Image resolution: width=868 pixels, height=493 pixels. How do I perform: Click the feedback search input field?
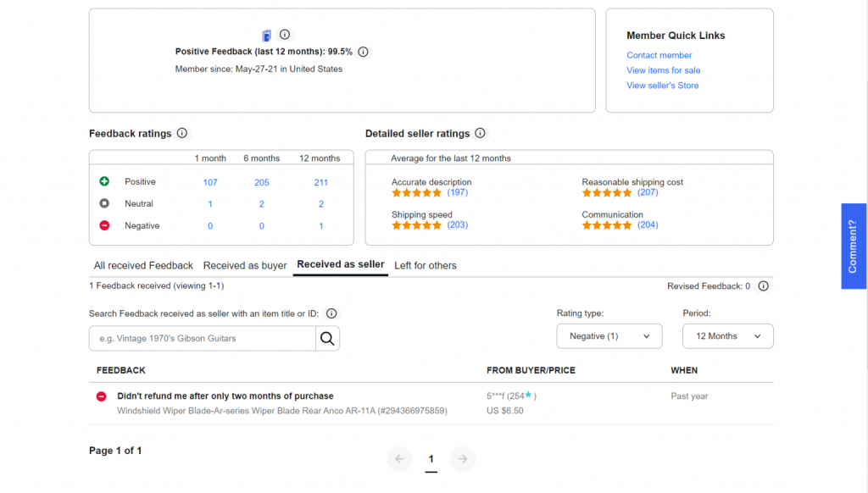203,339
